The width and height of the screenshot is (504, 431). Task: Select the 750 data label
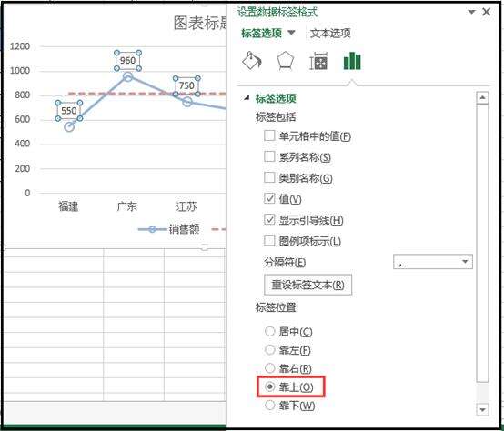pos(186,85)
